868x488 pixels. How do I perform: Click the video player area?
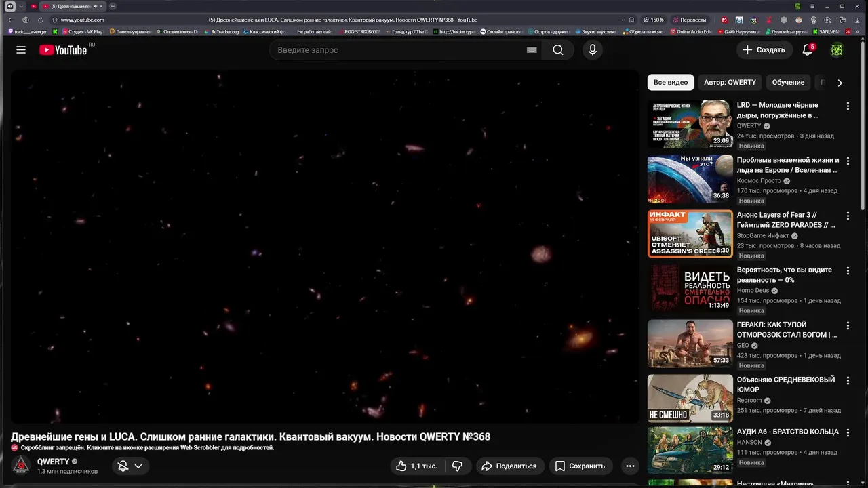(x=324, y=247)
